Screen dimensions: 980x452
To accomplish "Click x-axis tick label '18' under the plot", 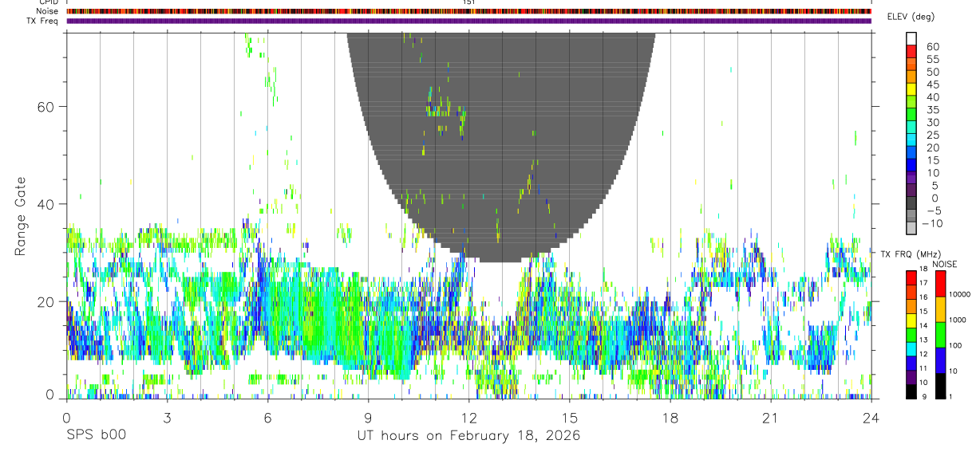I will 670,417.
